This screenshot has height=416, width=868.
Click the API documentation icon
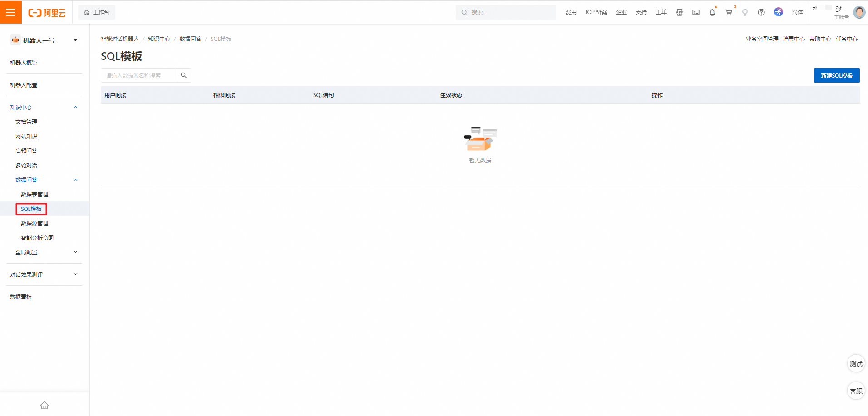pos(680,12)
